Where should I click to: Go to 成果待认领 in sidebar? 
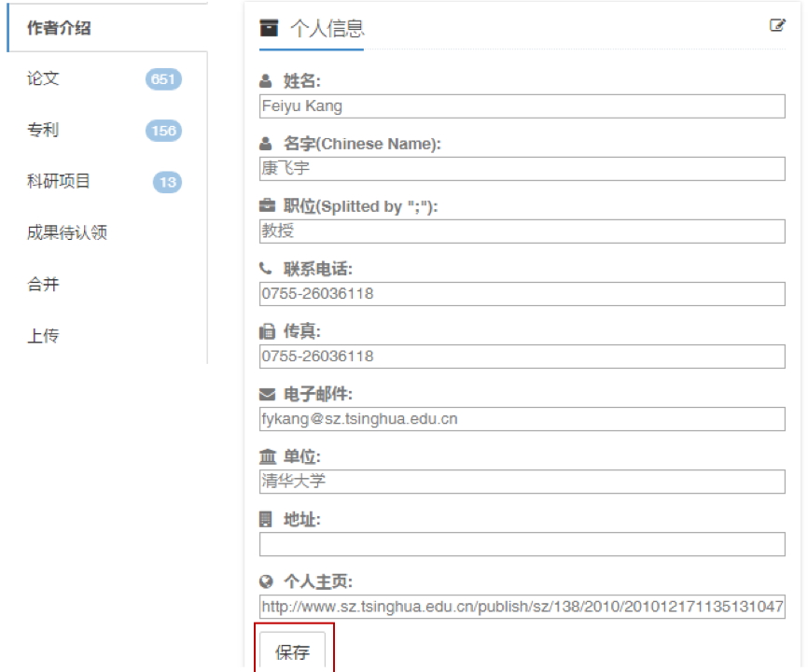(67, 232)
